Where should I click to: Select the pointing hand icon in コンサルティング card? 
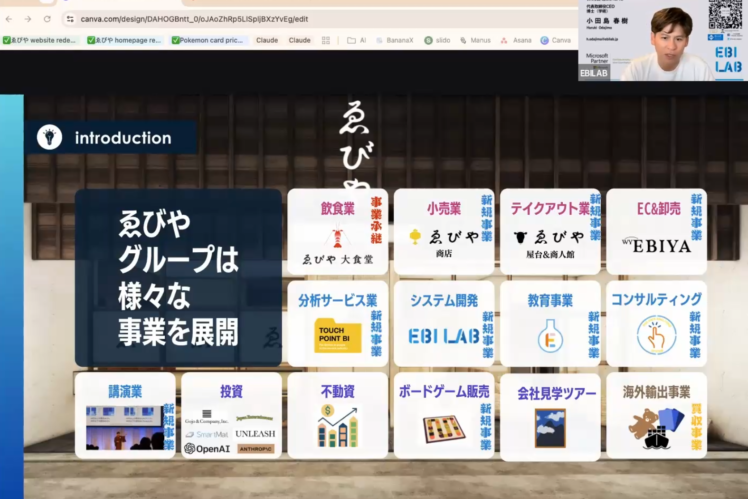pyautogui.click(x=656, y=335)
